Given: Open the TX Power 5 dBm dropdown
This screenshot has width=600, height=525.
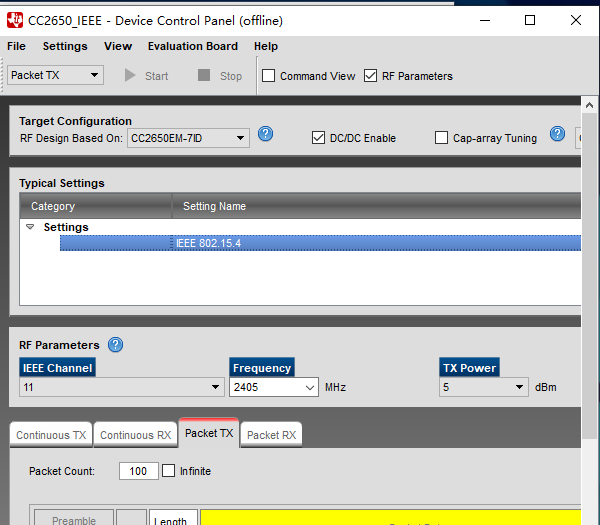Looking at the screenshot, I should click(484, 387).
